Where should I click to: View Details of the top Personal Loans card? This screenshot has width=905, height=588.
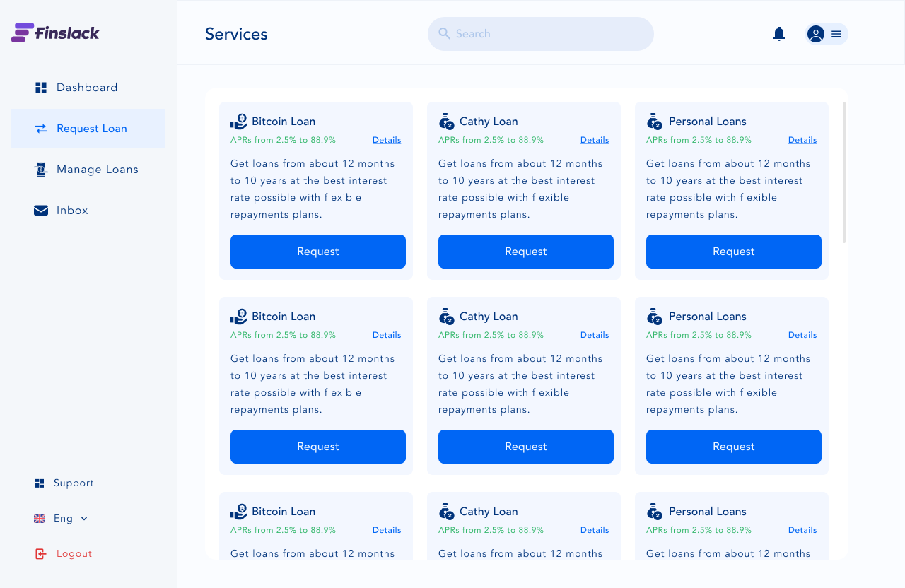[x=802, y=140]
